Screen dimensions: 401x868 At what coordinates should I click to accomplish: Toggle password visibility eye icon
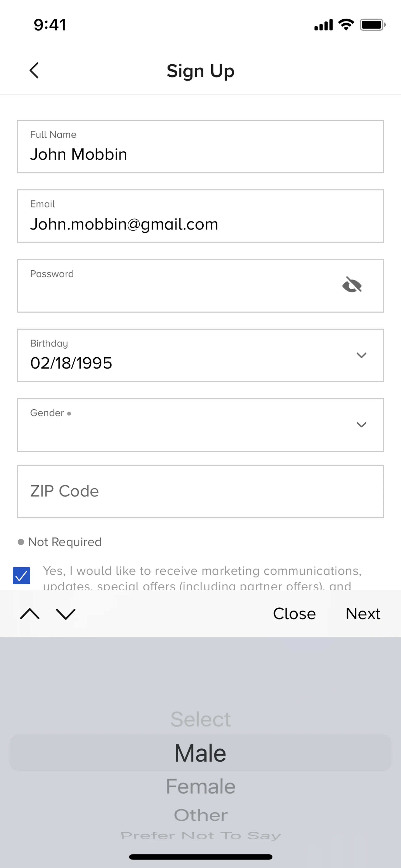[352, 285]
